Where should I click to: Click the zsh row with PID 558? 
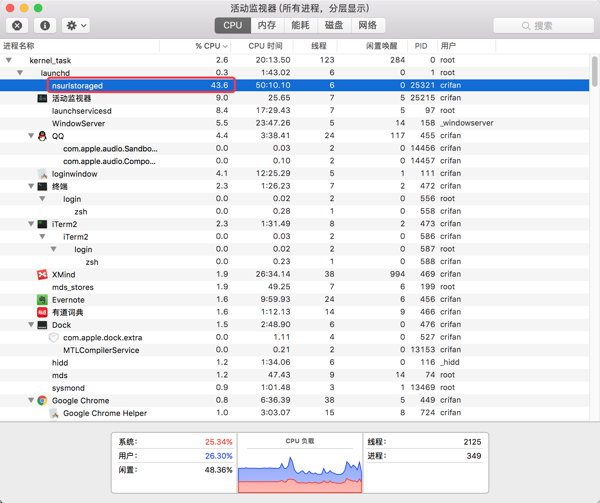(294, 212)
